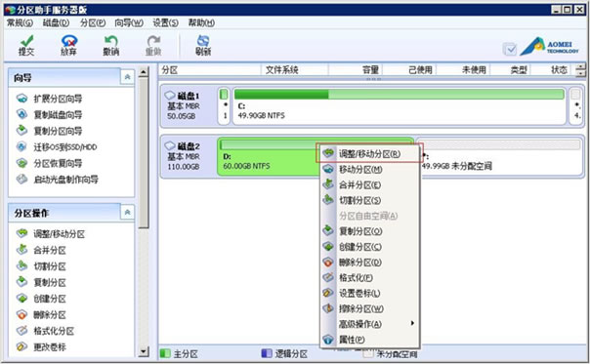
Task: Click the 重做 (redo) toolbar icon
Action: [x=153, y=45]
